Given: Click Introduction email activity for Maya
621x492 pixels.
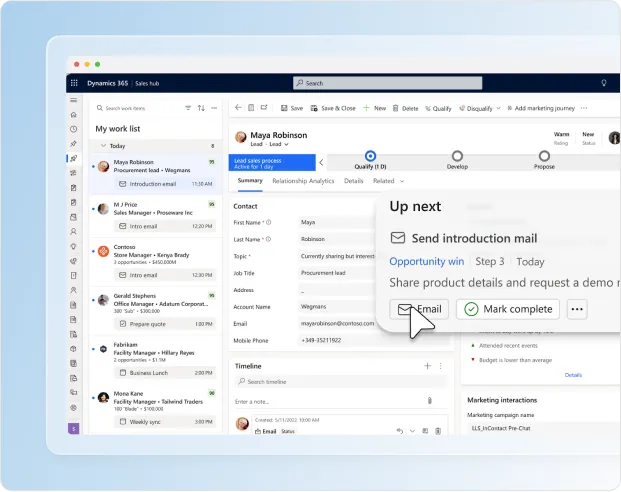Looking at the screenshot, I should (x=166, y=184).
